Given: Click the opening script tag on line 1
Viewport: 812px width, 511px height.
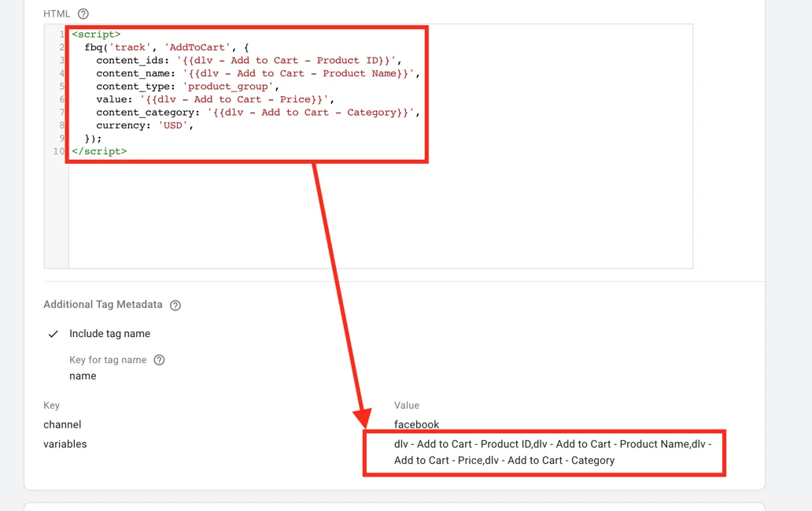Looking at the screenshot, I should pyautogui.click(x=96, y=34).
